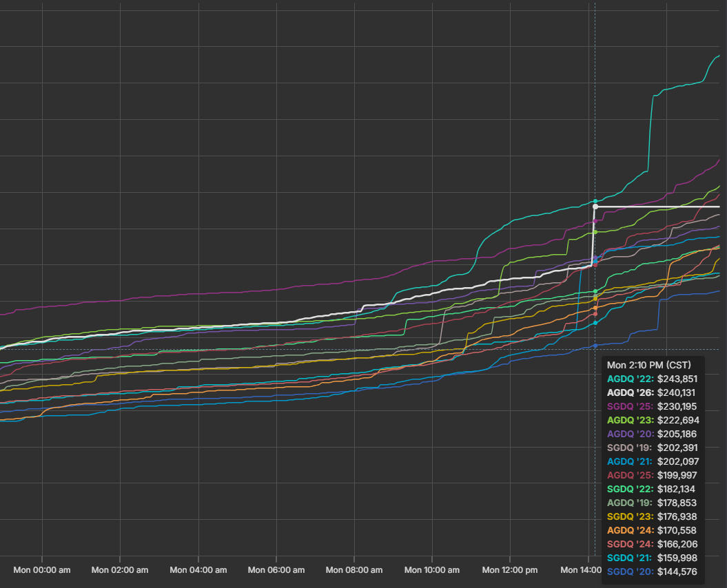Viewport: 727px width, 588px height.
Task: Click the Mon 02:00 am axis label
Action: (120, 570)
